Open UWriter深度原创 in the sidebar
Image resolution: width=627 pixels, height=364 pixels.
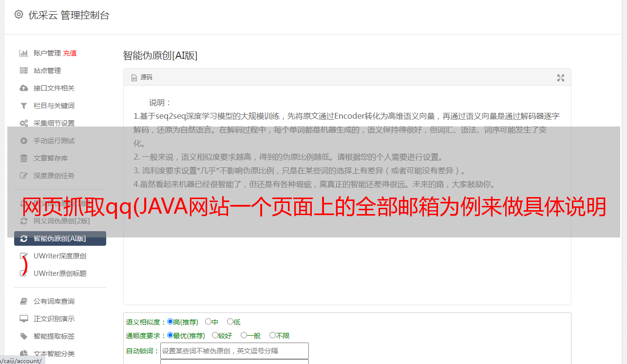60,256
